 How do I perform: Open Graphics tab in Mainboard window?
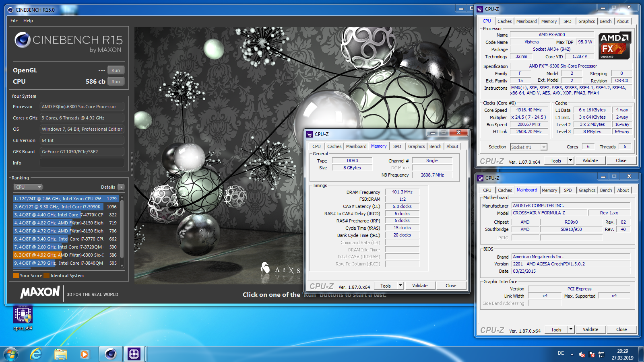(587, 190)
